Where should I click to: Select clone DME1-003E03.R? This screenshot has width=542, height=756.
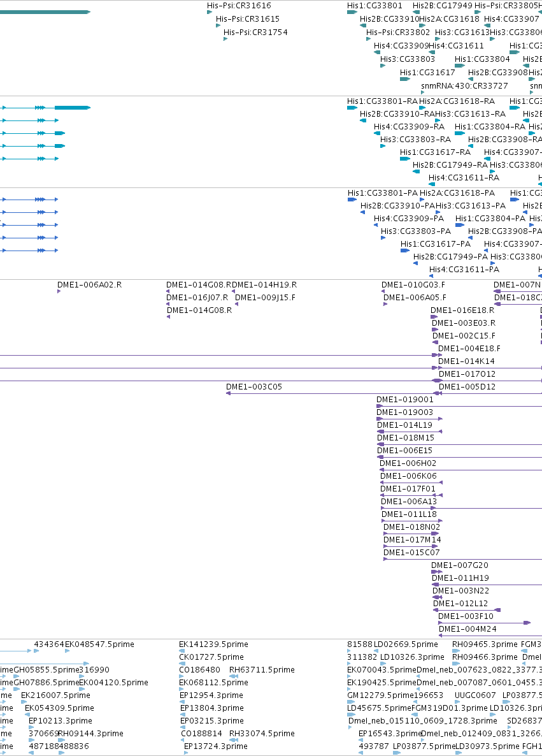(464, 323)
